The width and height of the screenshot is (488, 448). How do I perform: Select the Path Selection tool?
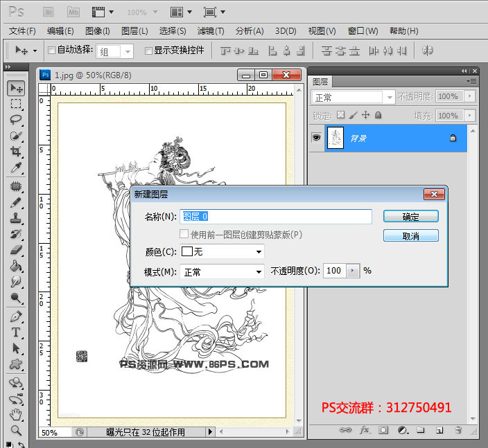[x=16, y=348]
